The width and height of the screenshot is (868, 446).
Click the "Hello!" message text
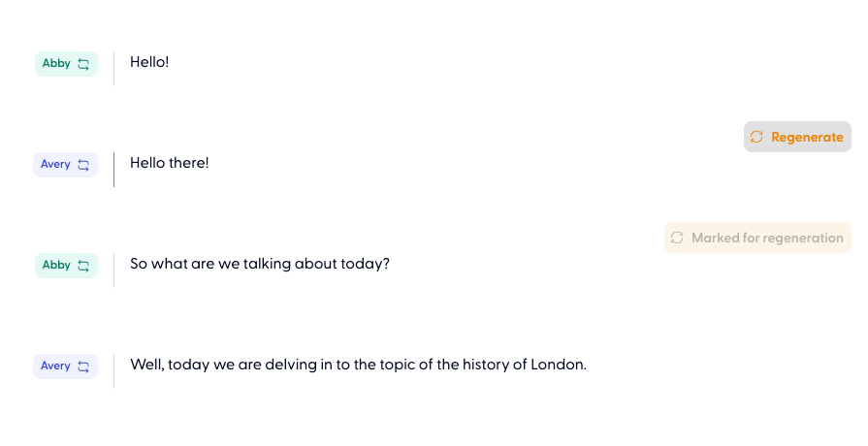click(x=149, y=62)
